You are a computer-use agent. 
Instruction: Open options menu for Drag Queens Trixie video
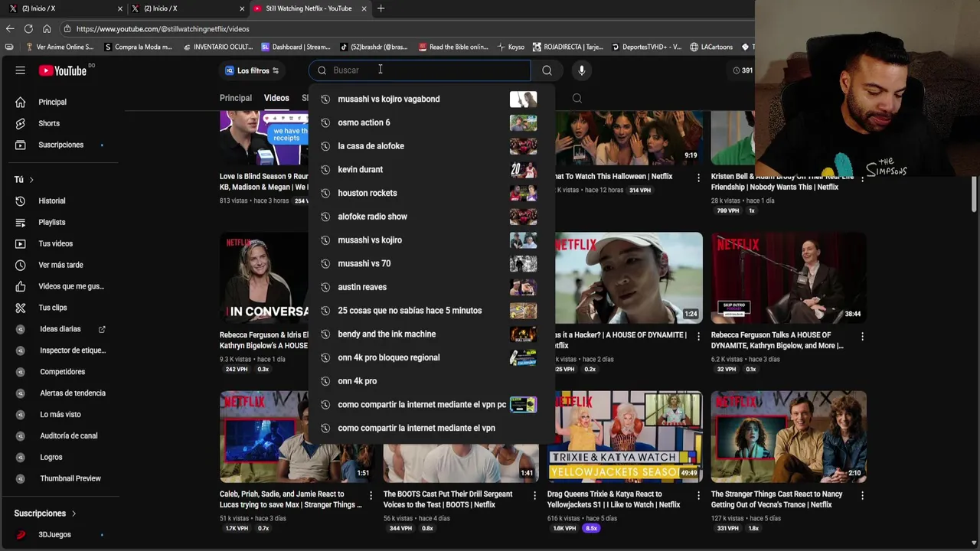[698, 495]
